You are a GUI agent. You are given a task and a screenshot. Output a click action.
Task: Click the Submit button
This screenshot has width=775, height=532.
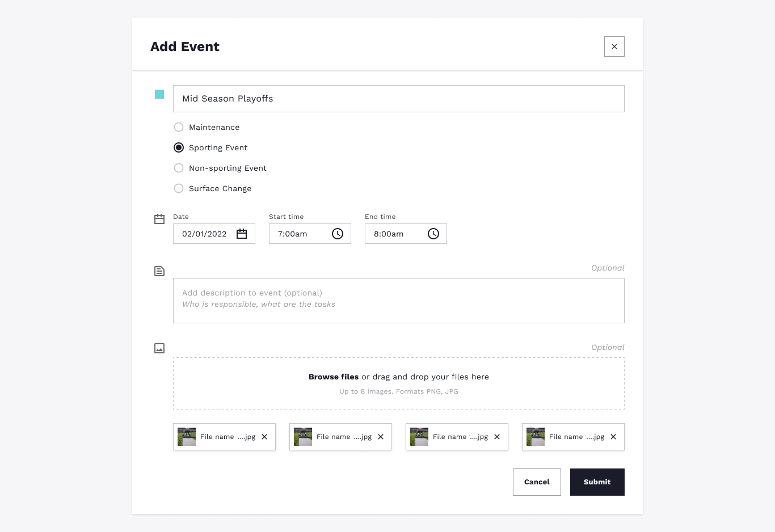597,482
